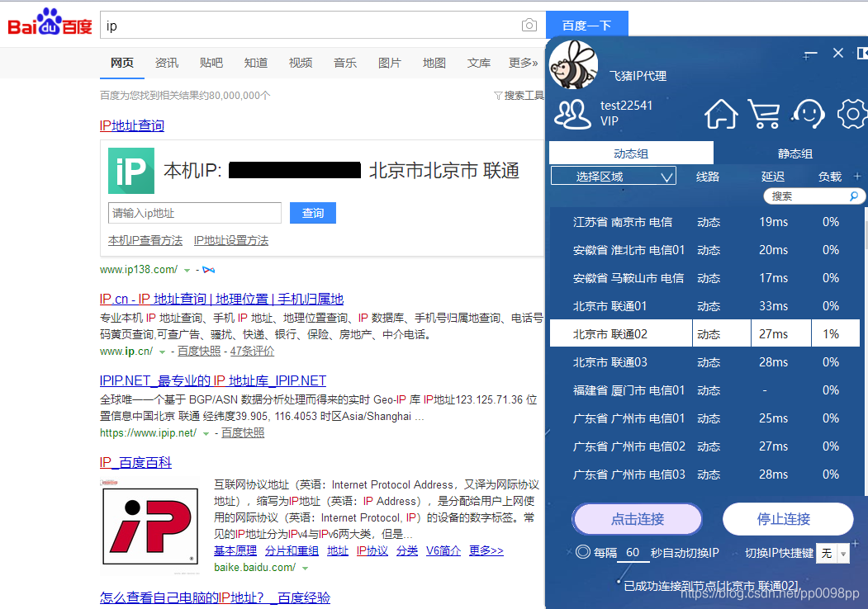Viewport: 868px width, 609px height.
Task: Click the user account icon beside test22541
Action: pos(572,114)
